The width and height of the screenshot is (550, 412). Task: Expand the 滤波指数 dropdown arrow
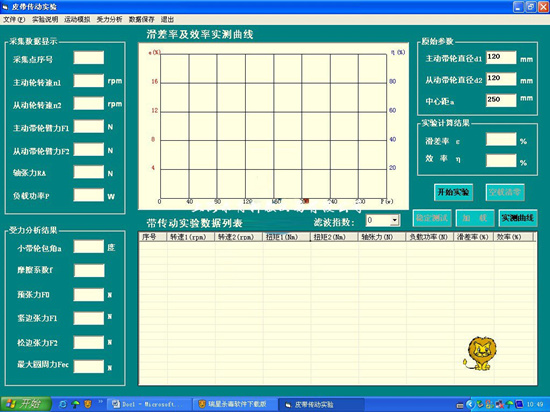pyautogui.click(x=395, y=221)
